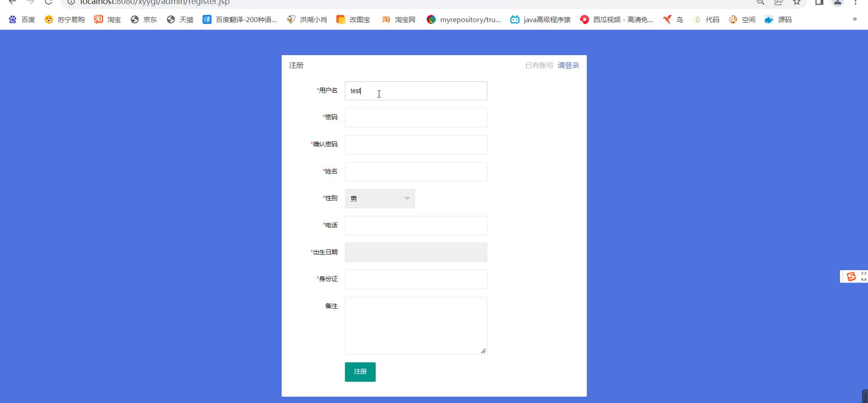Screen dimensions: 868x403
Task: Click the textarea resize handle
Action: (x=483, y=351)
